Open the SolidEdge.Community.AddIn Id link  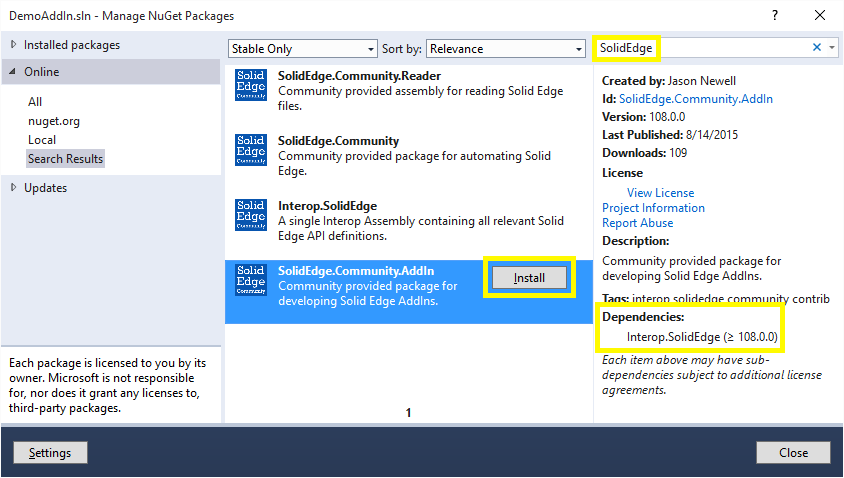click(x=695, y=99)
